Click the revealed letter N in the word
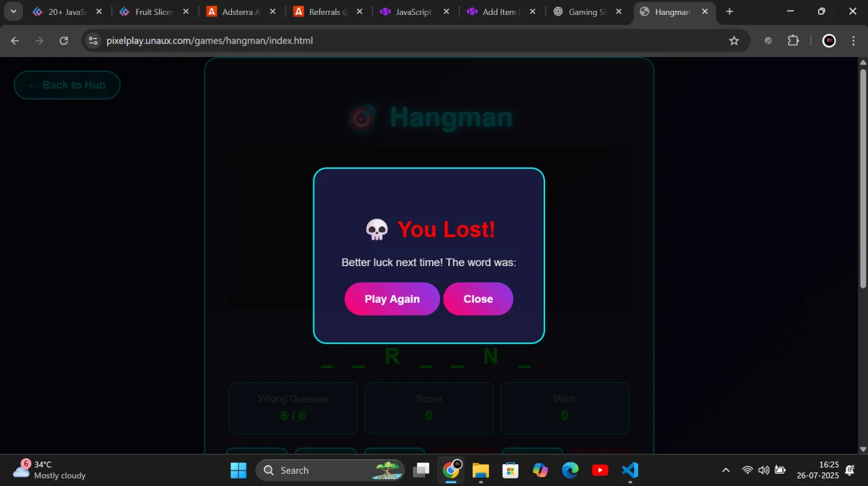The width and height of the screenshot is (868, 486). [490, 356]
